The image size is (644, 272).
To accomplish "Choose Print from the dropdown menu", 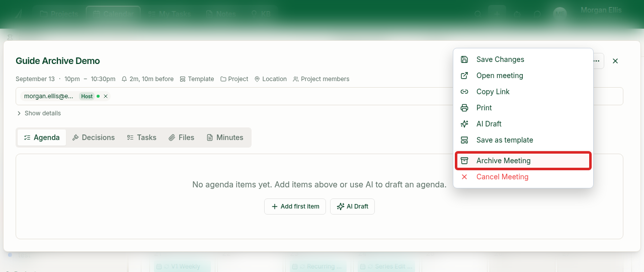I will 523,108.
